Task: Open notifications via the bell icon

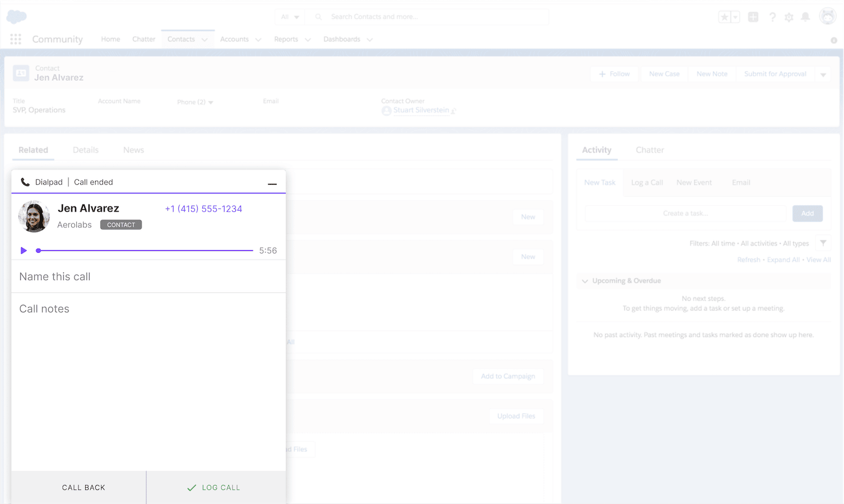Action: point(806,17)
